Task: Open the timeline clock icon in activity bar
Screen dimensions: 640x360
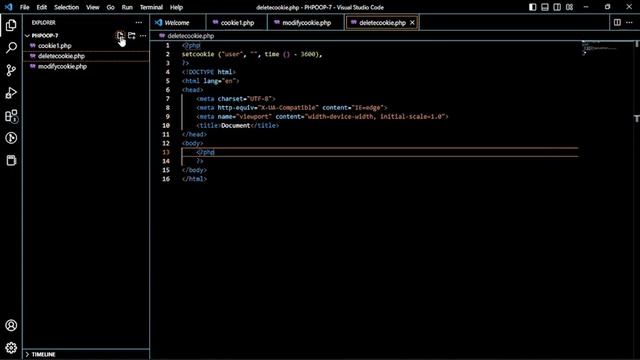Action: [x=11, y=138]
